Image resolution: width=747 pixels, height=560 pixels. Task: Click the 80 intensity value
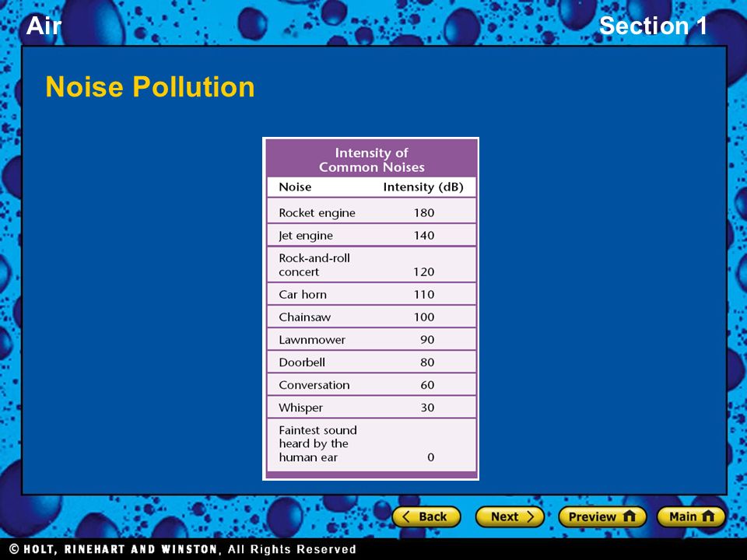427,362
